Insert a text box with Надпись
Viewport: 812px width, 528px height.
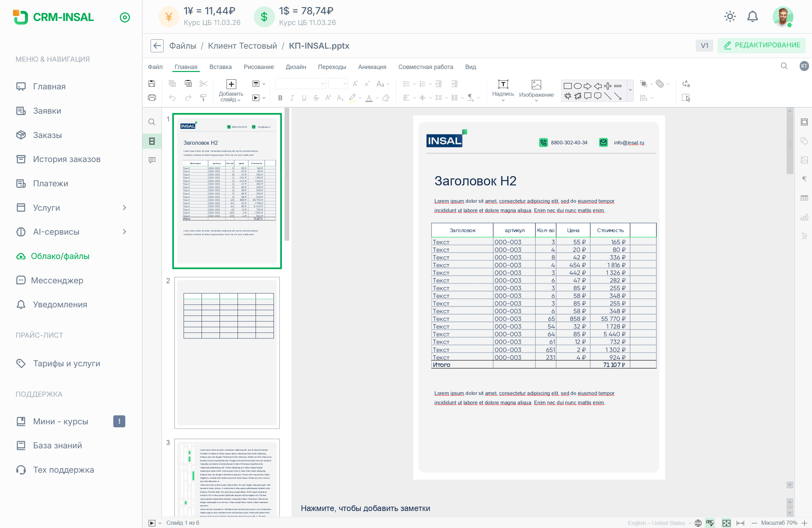[503, 88]
